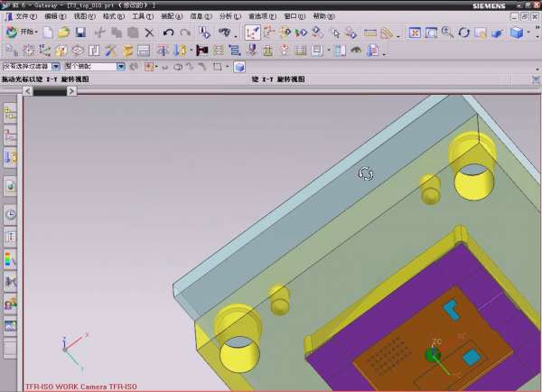This screenshot has height=392, width=542.
Task: Expand the assembly scope dropdown
Action: pos(122,67)
